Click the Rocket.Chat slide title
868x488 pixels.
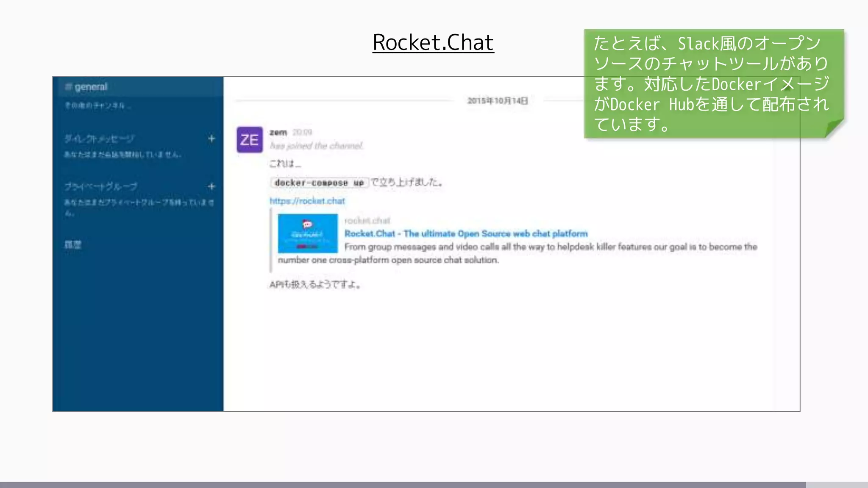tap(433, 42)
